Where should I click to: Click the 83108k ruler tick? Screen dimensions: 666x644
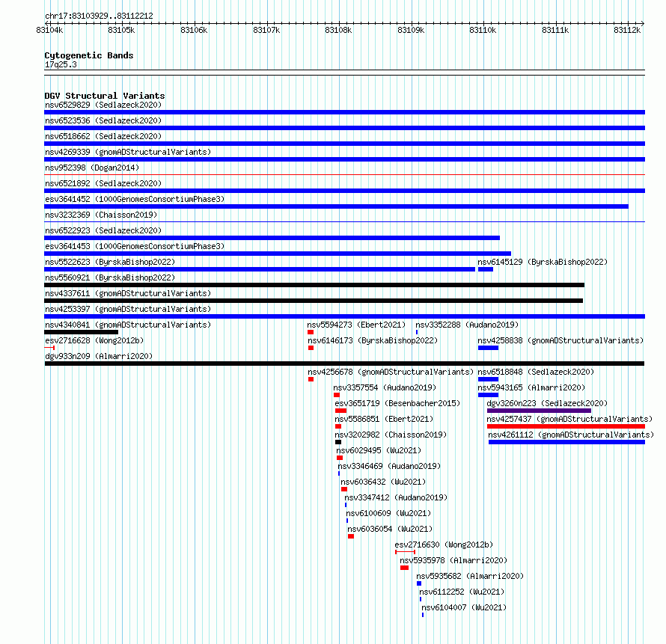(x=339, y=24)
